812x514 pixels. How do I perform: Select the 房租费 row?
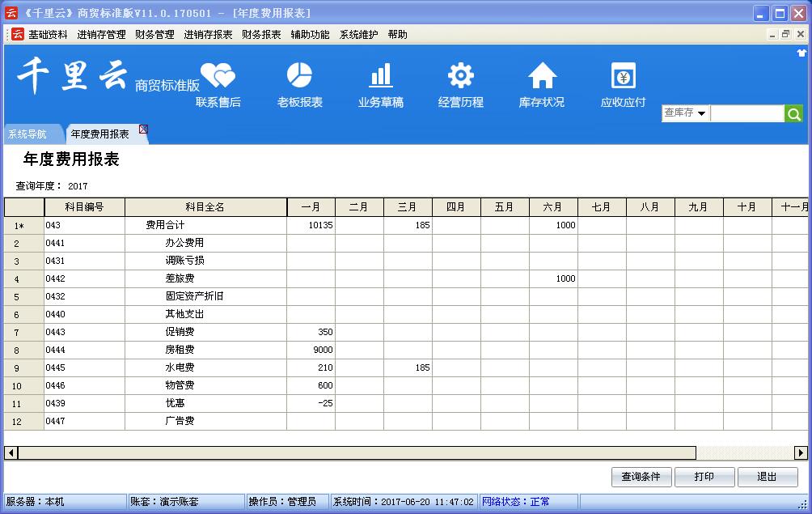[x=180, y=350]
